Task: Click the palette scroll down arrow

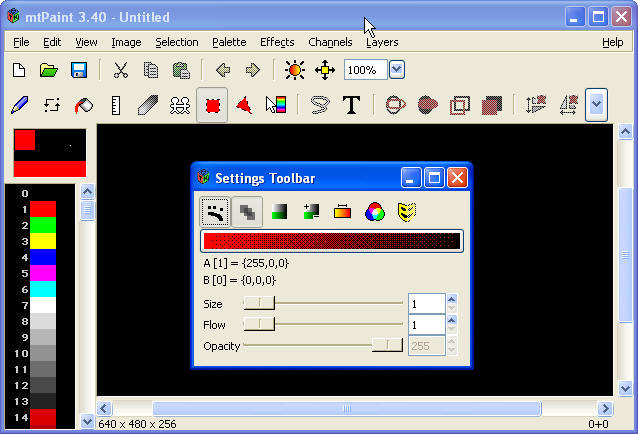Action: coord(87,421)
